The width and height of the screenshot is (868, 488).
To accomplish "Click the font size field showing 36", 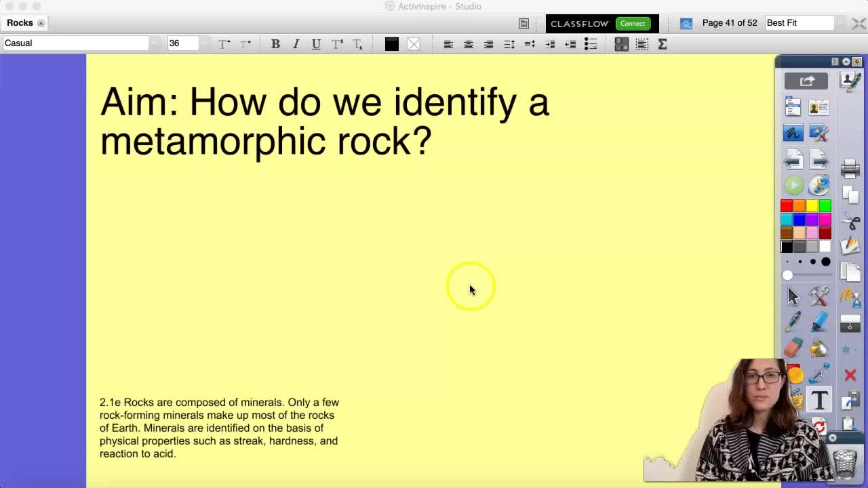I will (182, 43).
